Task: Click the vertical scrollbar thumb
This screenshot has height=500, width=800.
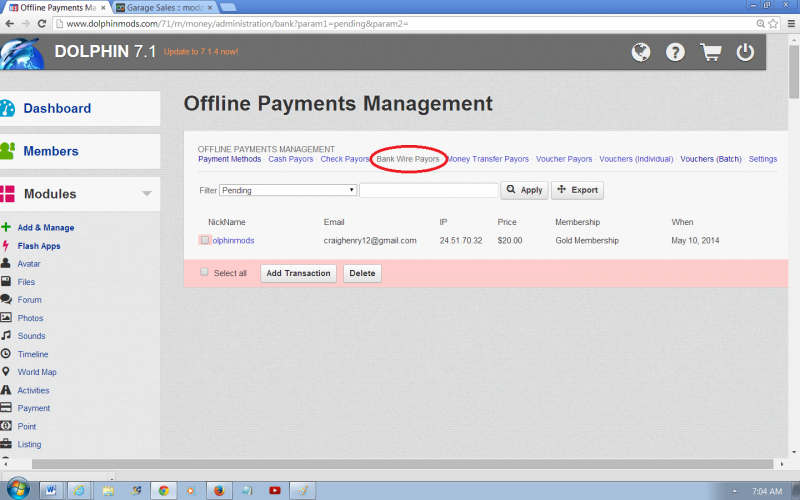Action: tap(793, 71)
